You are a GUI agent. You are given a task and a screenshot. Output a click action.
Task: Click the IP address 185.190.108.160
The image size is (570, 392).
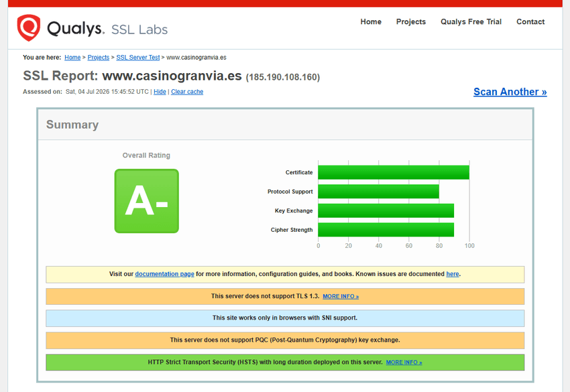pos(283,77)
